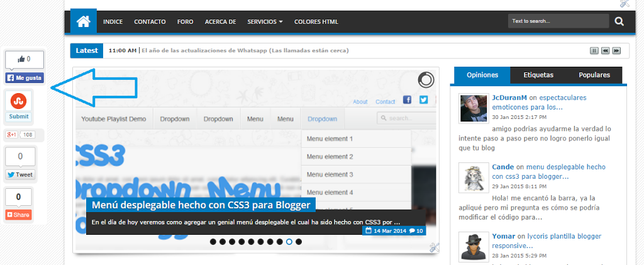644x265 pixels.
Task: Click the StumbleUpon logo icon
Action: tap(18, 101)
